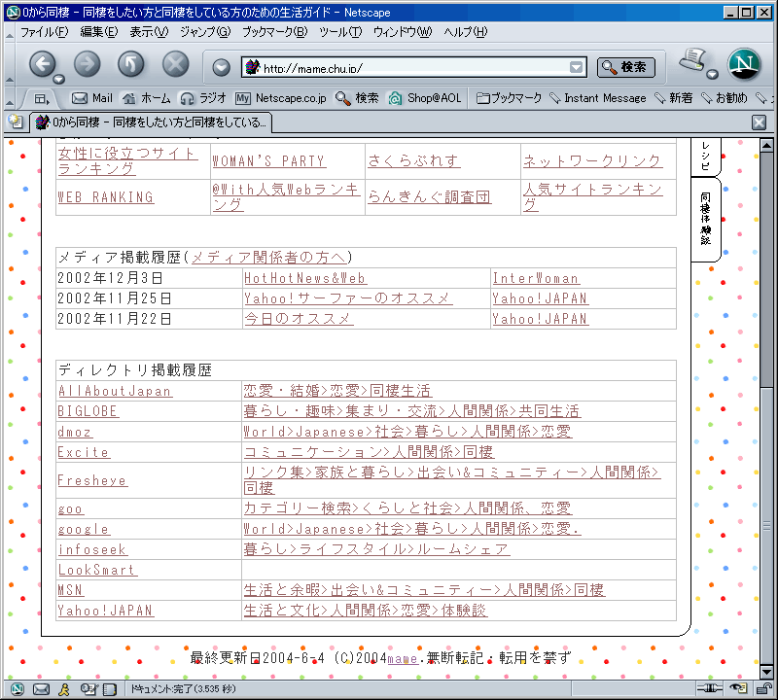Open the さくらぷれす link

tap(414, 160)
